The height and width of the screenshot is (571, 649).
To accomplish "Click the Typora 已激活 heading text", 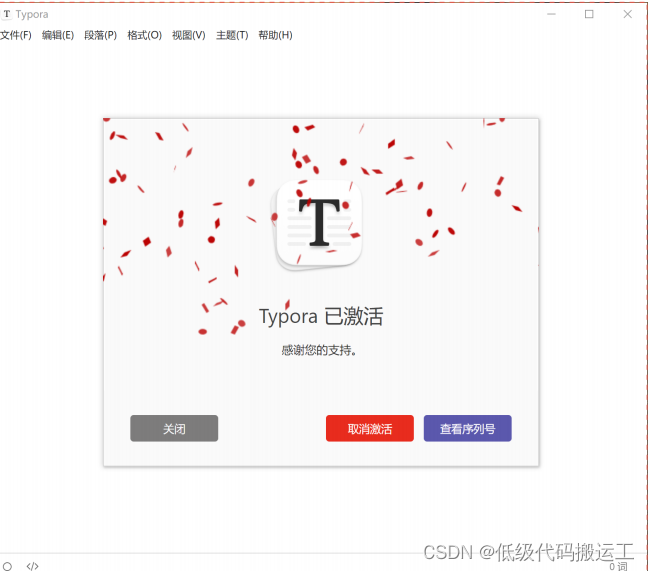I will (321, 317).
